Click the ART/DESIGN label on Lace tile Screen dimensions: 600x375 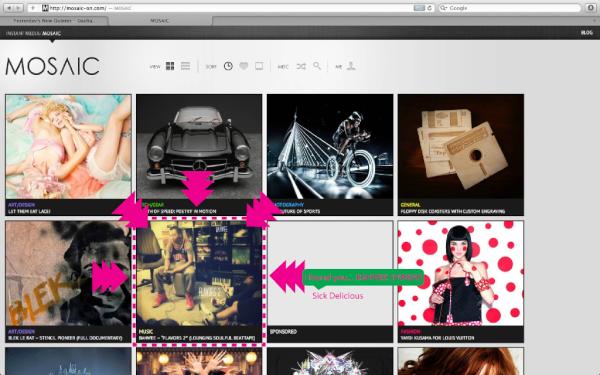click(21, 205)
